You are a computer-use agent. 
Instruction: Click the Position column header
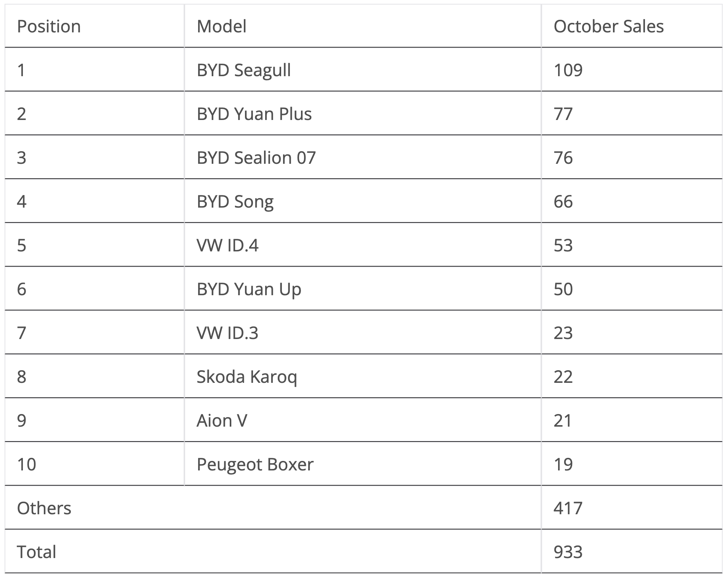(49, 26)
